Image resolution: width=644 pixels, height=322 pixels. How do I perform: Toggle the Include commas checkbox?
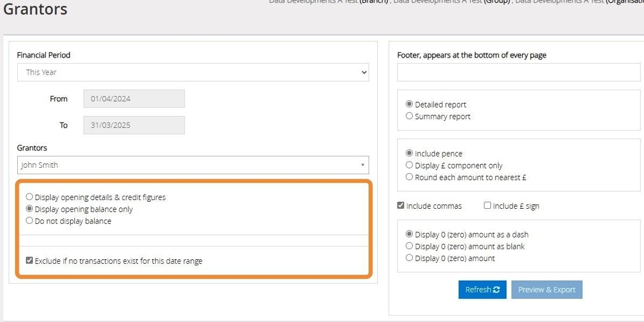[401, 206]
